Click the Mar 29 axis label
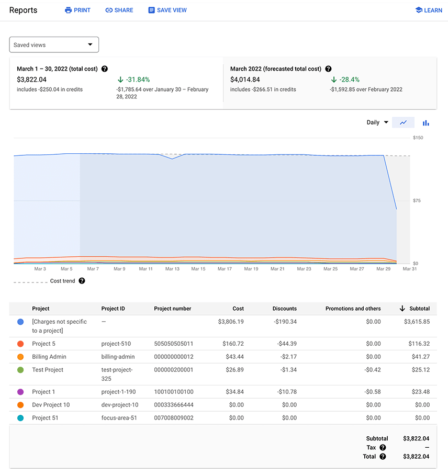Screen dimensions: 448x476 383,269
